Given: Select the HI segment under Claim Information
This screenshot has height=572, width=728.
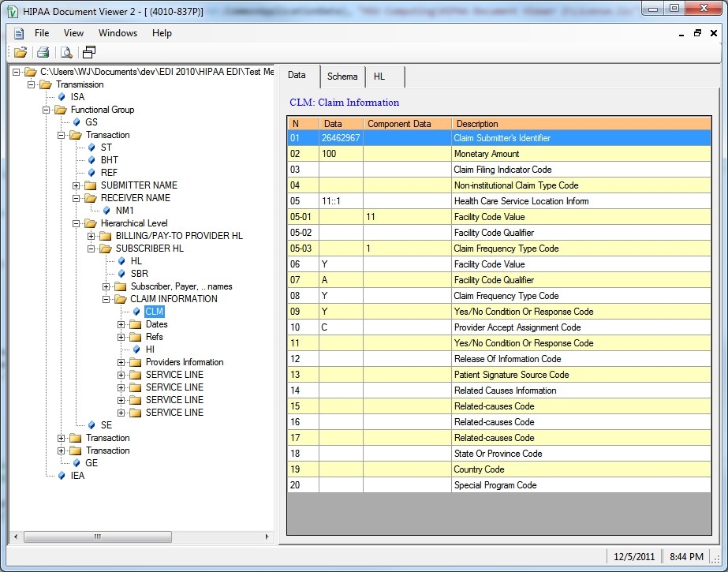Looking at the screenshot, I should point(150,350).
